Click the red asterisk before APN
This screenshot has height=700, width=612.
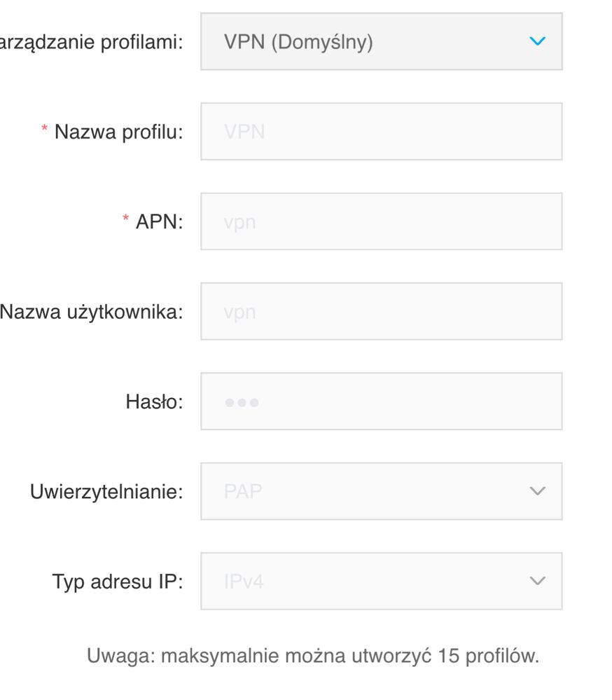126,220
